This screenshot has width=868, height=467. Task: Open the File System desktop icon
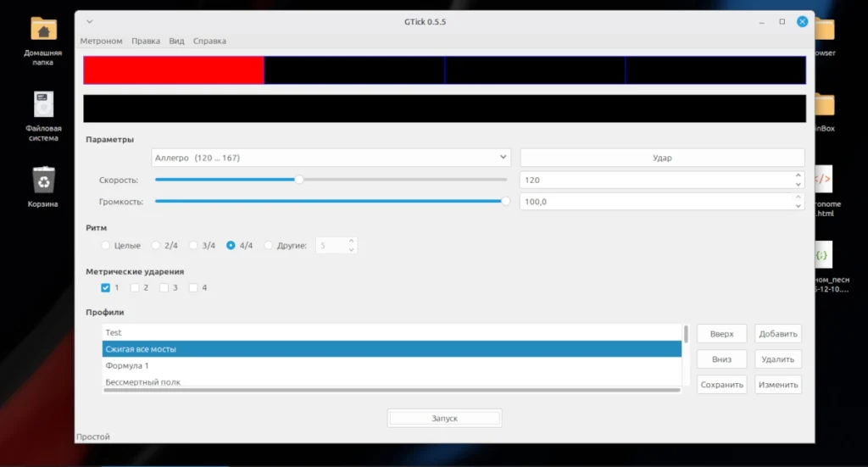tap(43, 104)
